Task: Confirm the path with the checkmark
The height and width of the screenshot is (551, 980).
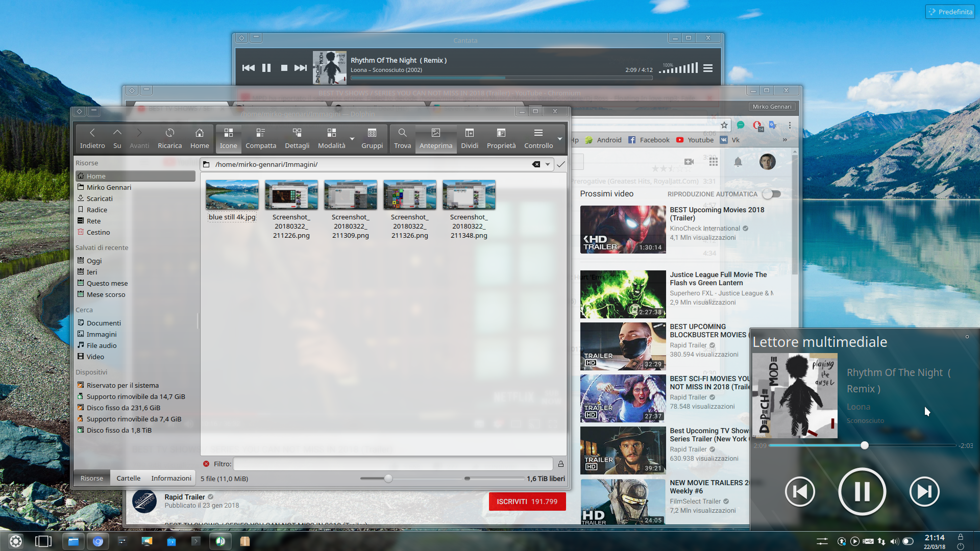Action: (560, 164)
